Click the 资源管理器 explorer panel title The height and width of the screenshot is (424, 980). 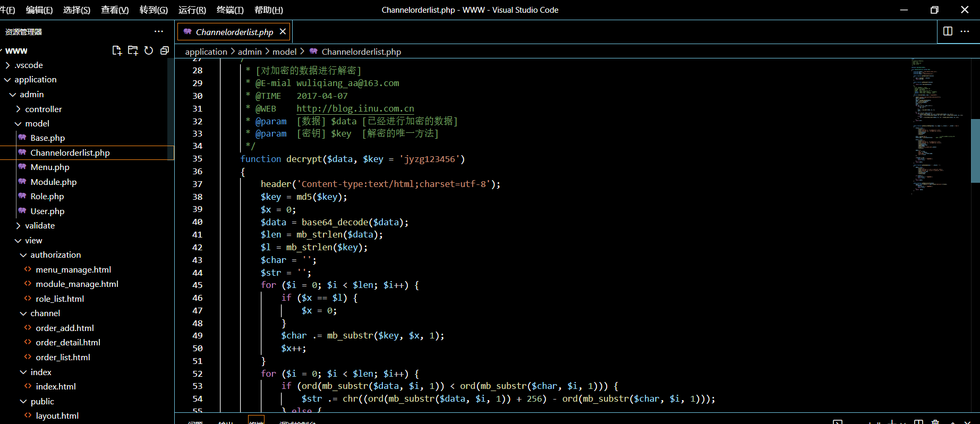point(23,32)
